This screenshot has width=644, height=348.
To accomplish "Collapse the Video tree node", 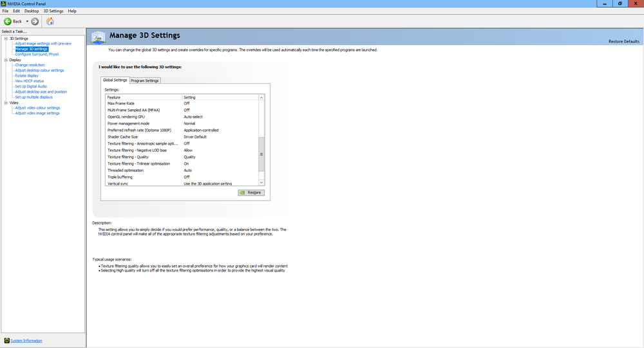I will pyautogui.click(x=6, y=103).
